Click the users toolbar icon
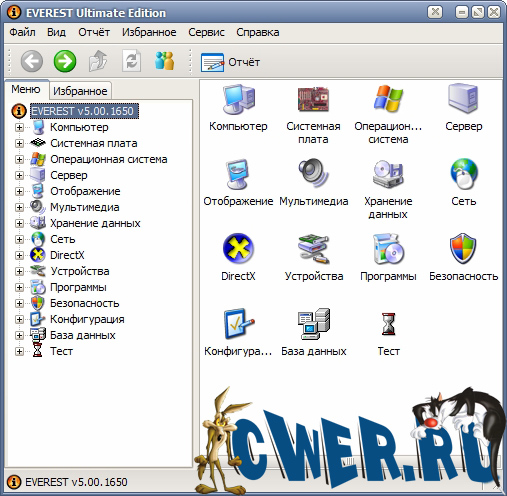The image size is (507, 496). [x=164, y=61]
